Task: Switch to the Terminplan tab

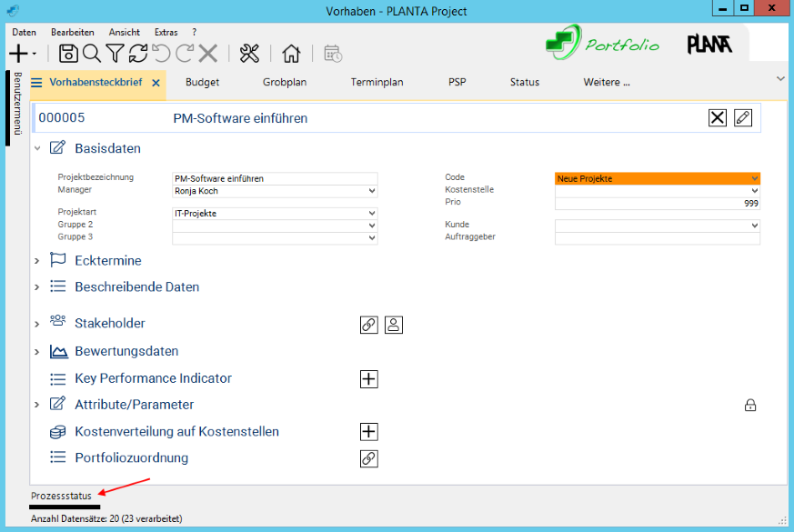Action: pos(377,82)
